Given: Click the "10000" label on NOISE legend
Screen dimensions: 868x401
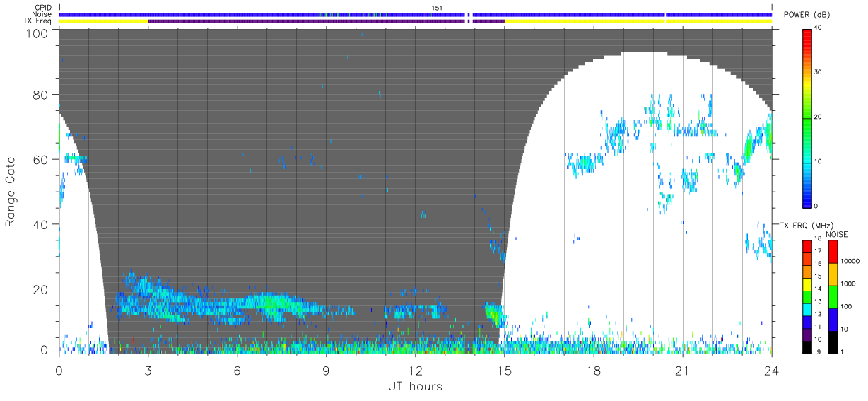Looking at the screenshot, I should tap(850, 262).
